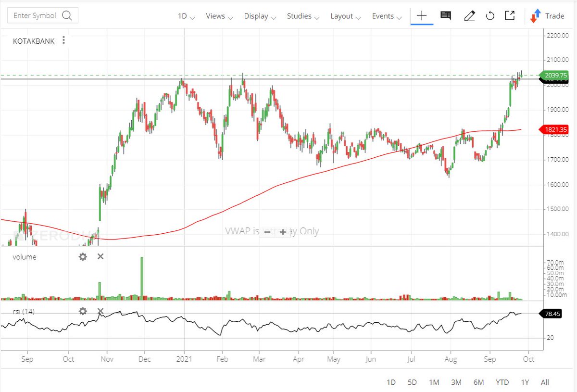Open the Display dropdown menu
The width and height of the screenshot is (577, 392).
260,16
